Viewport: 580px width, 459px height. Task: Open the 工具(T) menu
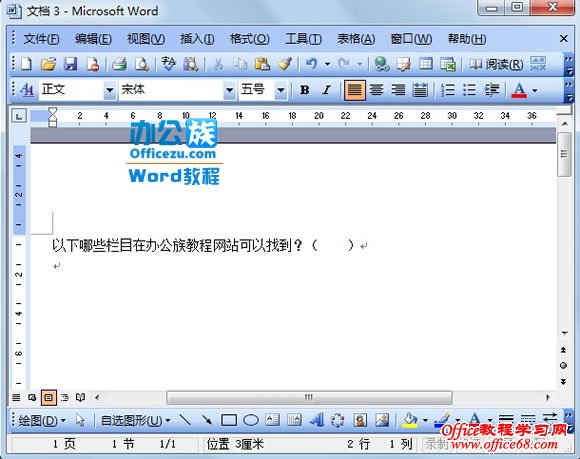pos(303,39)
